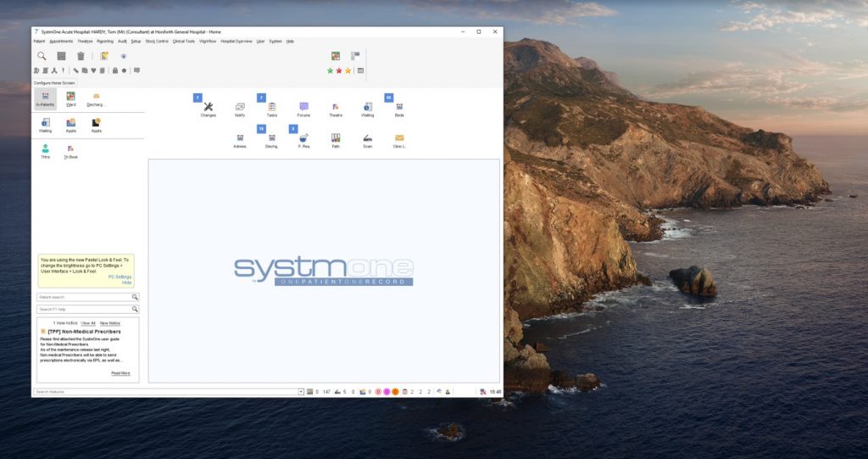The height and width of the screenshot is (459, 868).
Task: Click the pink circle status bar counter
Action: coord(379,391)
